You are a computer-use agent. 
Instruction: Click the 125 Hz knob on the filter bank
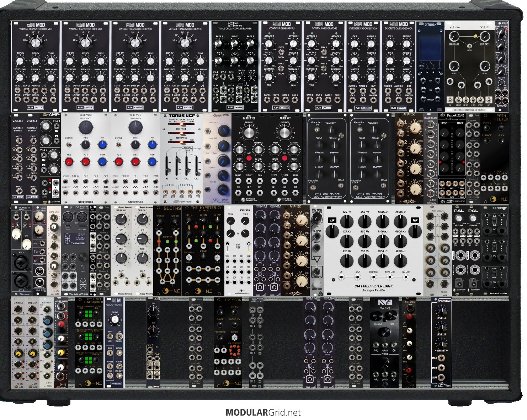pos(347,222)
